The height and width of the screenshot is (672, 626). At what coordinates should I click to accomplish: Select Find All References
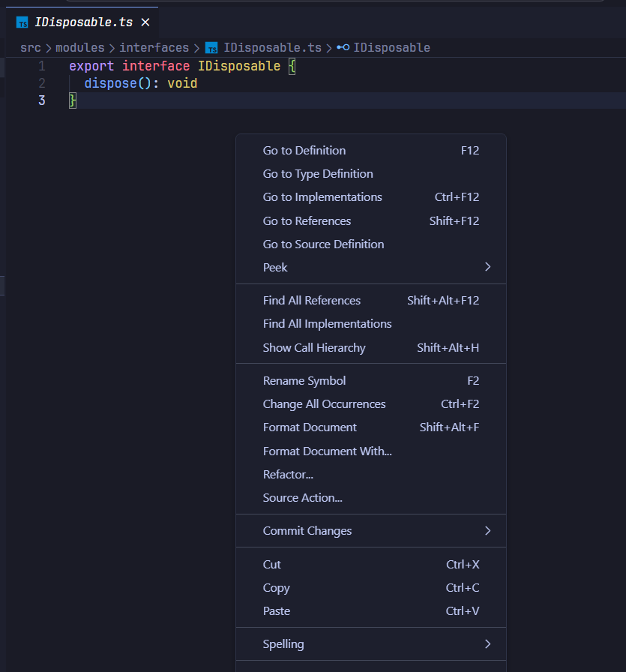pyautogui.click(x=371, y=301)
